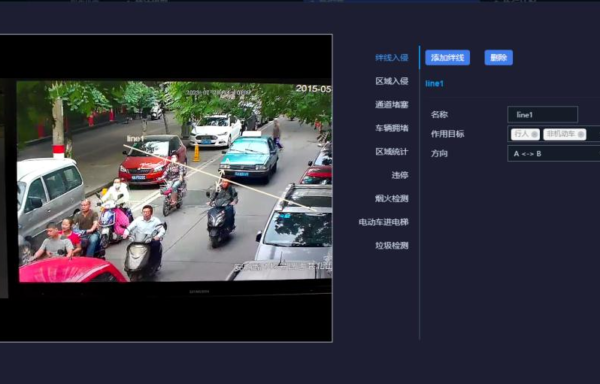
Task: Open 电动车进电梯 detection settings
Action: (383, 222)
